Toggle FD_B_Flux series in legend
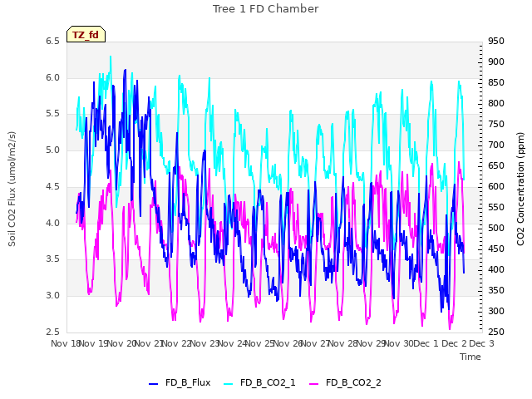The height and width of the screenshot is (399, 532). pos(180,382)
